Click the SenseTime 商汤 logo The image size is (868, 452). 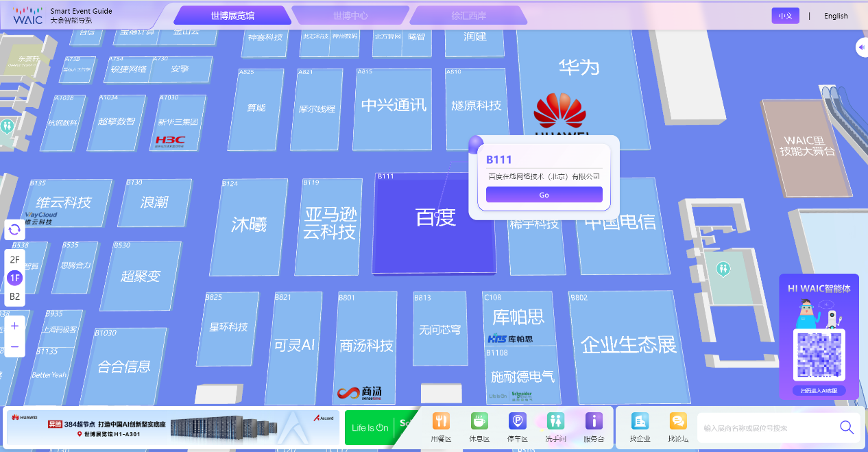click(359, 393)
